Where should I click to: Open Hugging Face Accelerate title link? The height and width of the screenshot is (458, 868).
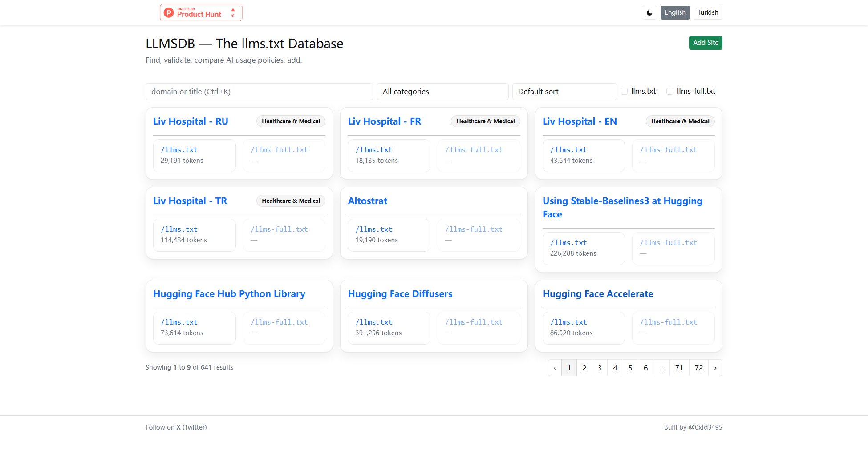tap(598, 294)
